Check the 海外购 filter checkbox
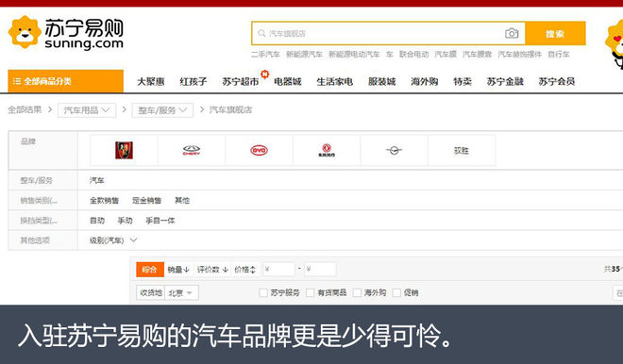The height and width of the screenshot is (364, 623). [357, 293]
